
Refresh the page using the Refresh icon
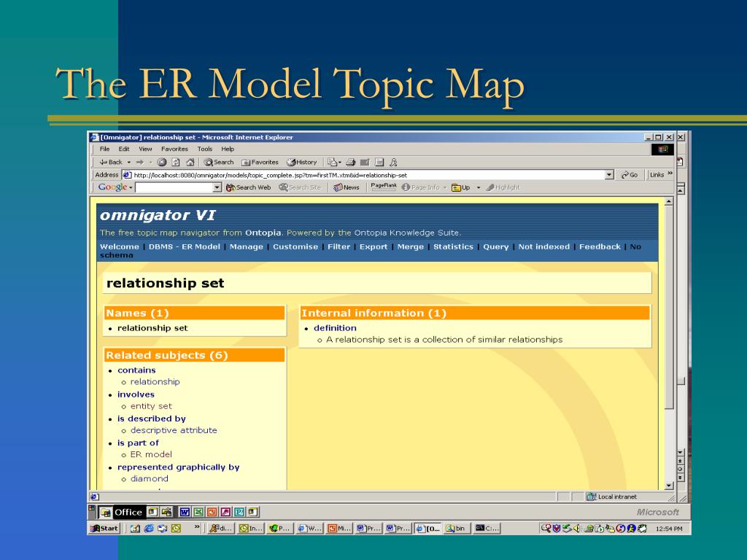point(176,163)
